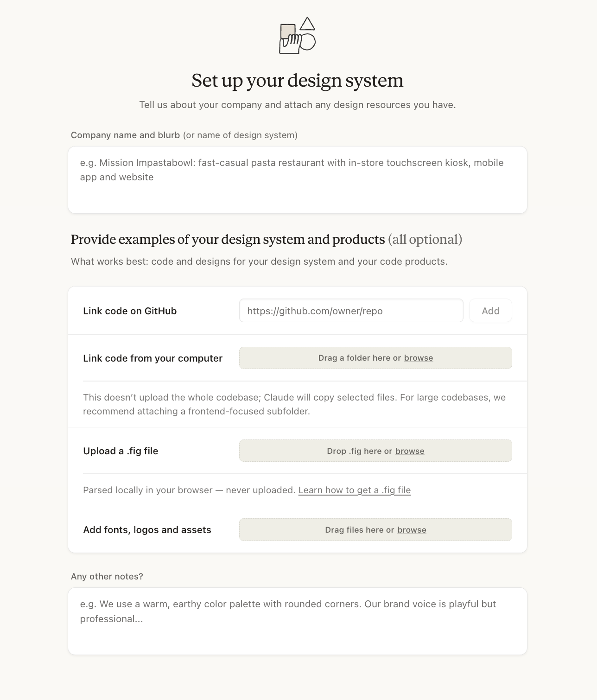Focus the company name and blurb text area
597x700 pixels.
[x=297, y=180]
